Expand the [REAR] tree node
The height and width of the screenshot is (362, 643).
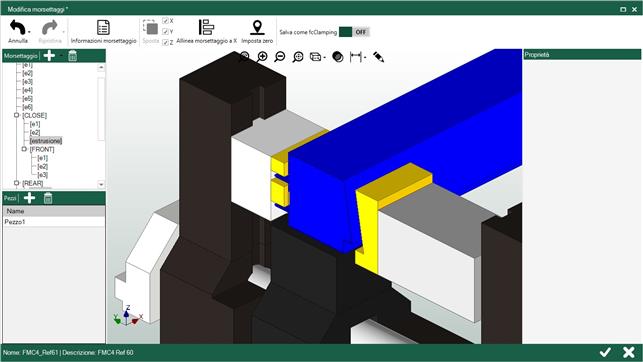tap(16, 183)
